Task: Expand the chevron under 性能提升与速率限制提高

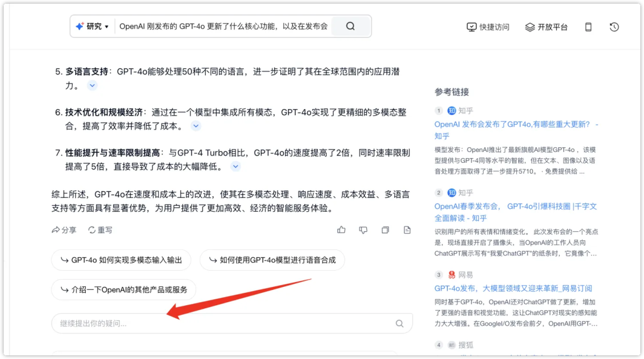Action: pyautogui.click(x=236, y=166)
